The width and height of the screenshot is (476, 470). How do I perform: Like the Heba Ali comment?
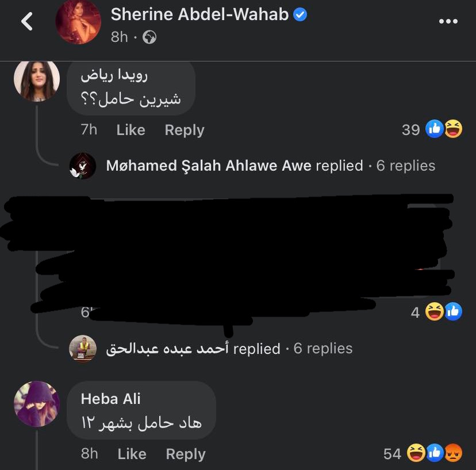pyautogui.click(x=132, y=454)
